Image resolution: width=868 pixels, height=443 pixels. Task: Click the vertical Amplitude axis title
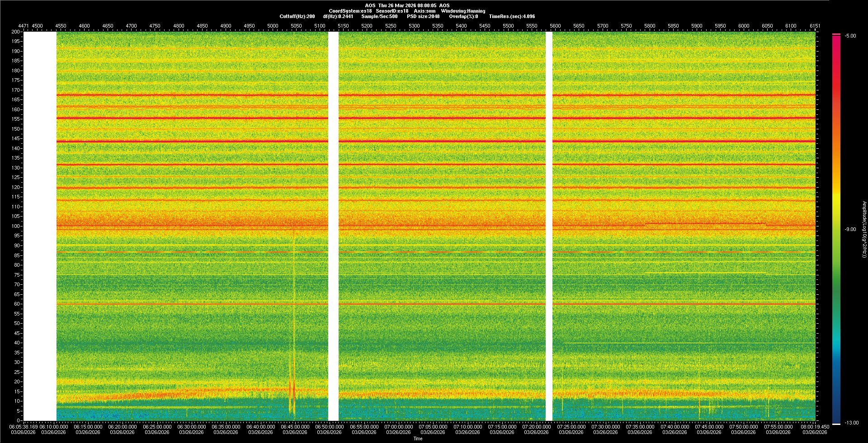point(863,229)
